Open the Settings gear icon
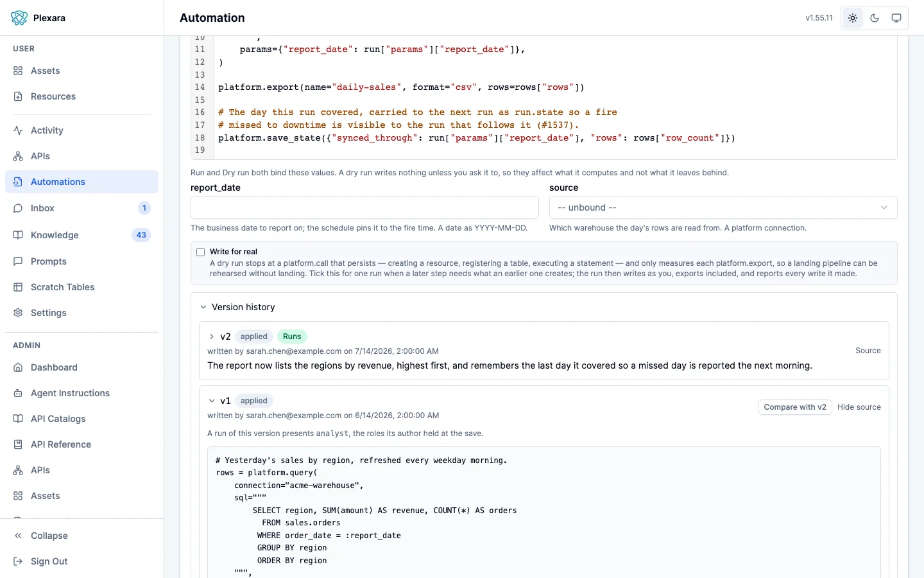The height and width of the screenshot is (578, 924). coord(18,313)
